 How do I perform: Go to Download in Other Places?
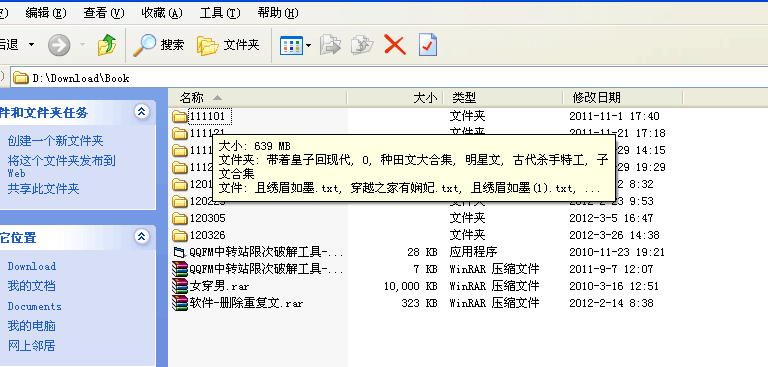point(31,267)
